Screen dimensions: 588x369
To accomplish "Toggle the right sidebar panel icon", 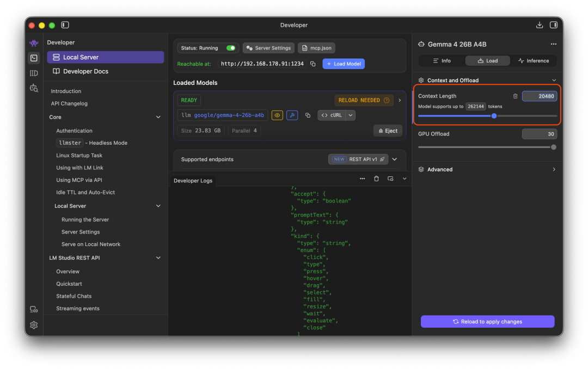I will 554,25.
